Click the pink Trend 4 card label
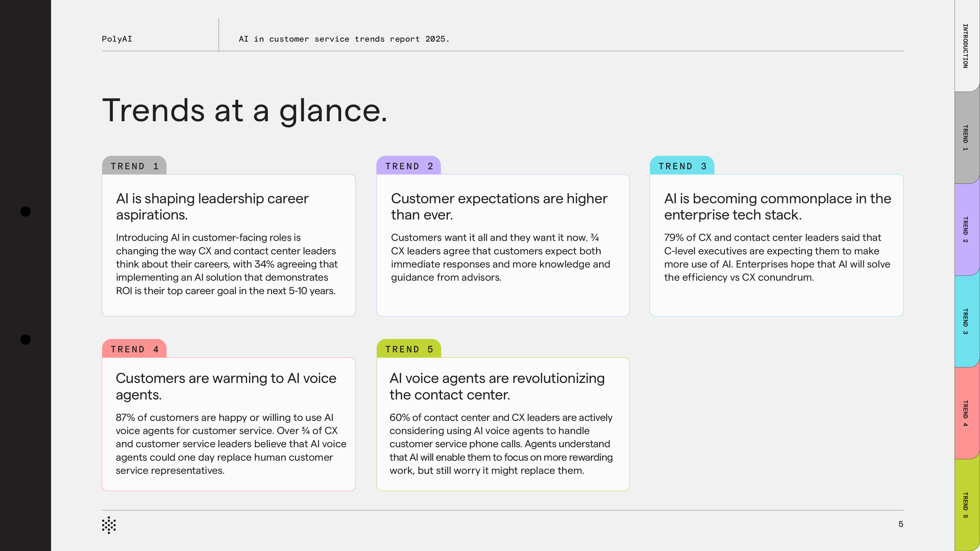Viewport: 980px width, 551px height. [x=134, y=349]
